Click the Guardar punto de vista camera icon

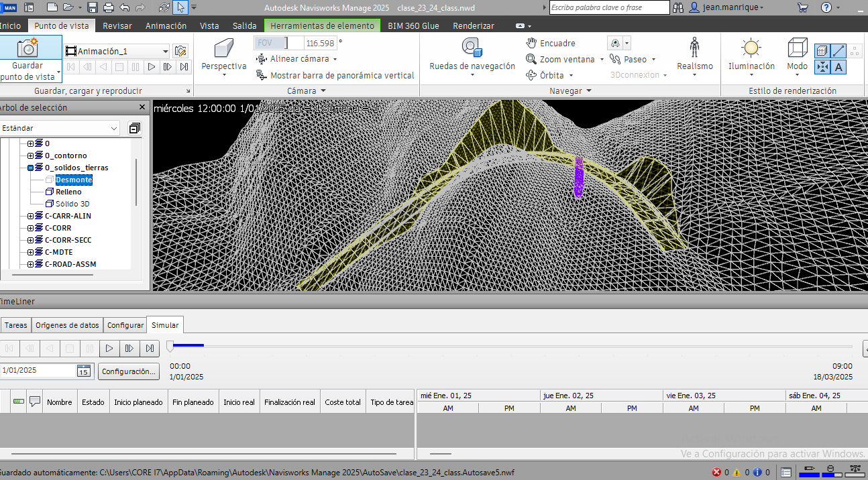tap(27, 48)
